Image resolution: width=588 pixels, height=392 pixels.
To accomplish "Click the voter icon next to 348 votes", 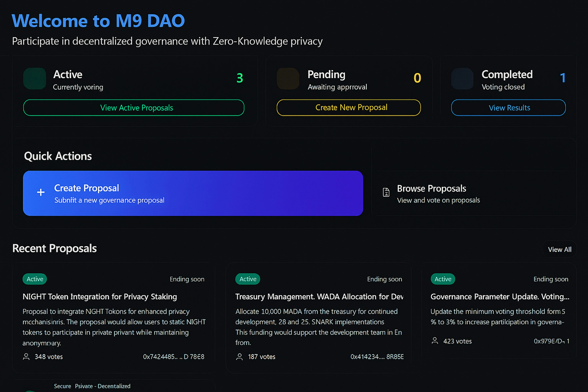I will (26, 357).
